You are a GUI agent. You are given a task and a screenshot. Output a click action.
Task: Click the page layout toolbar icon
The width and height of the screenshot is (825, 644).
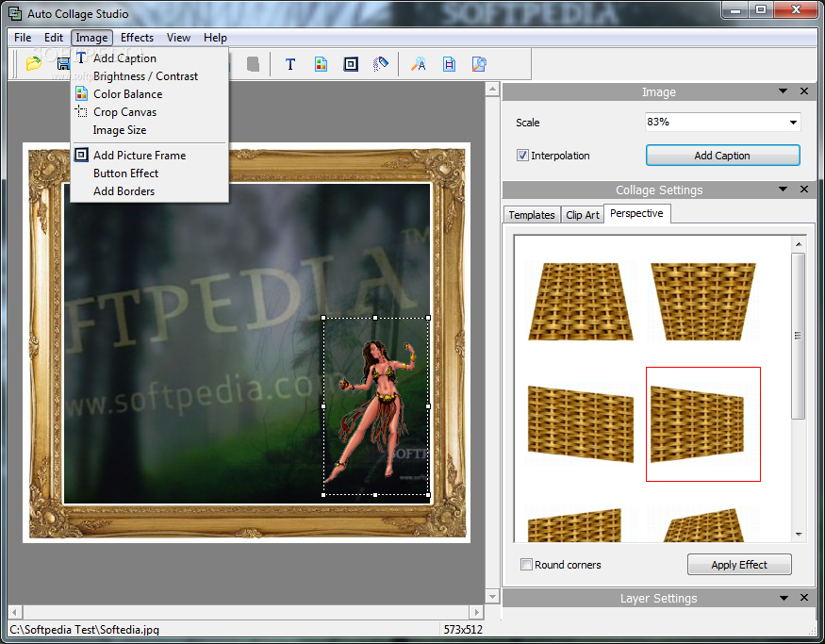[449, 64]
